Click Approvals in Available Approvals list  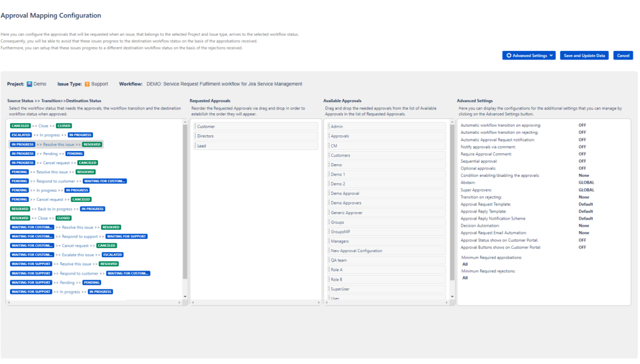click(x=386, y=136)
